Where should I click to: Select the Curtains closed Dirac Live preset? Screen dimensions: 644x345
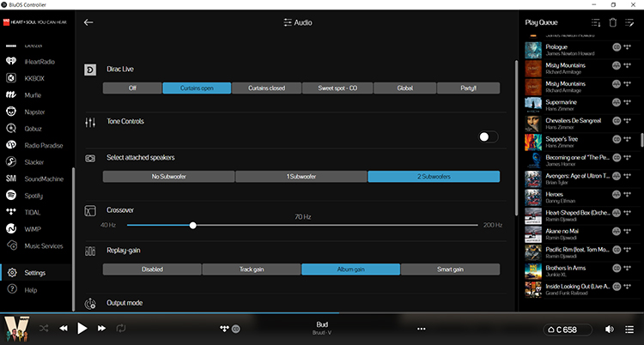(267, 88)
